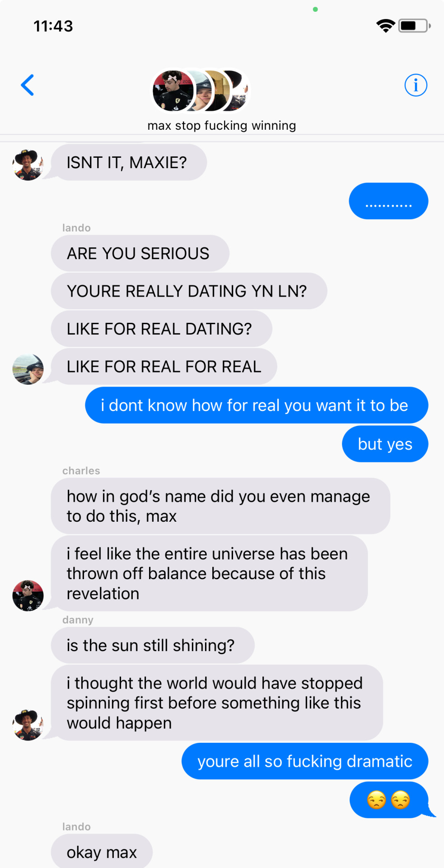Screen dimensions: 444x868
Task: Select the 'okay max' message from lando
Action: click(x=102, y=852)
